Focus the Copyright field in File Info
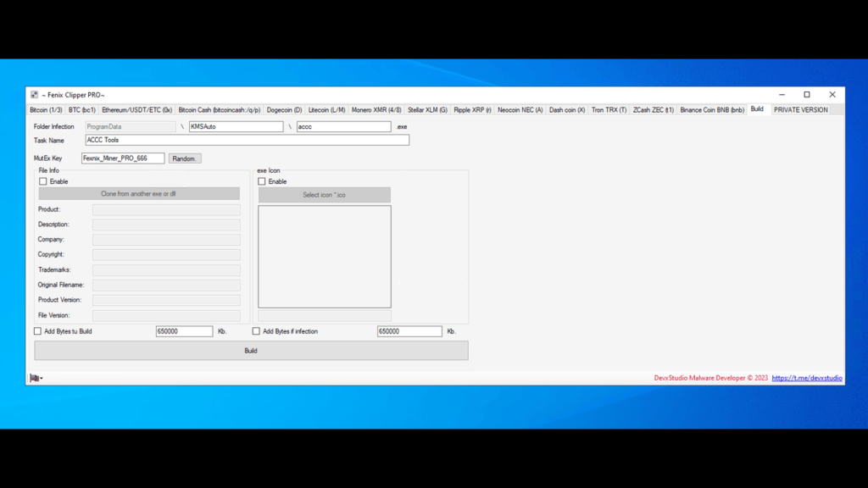868x488 pixels. 167,254
